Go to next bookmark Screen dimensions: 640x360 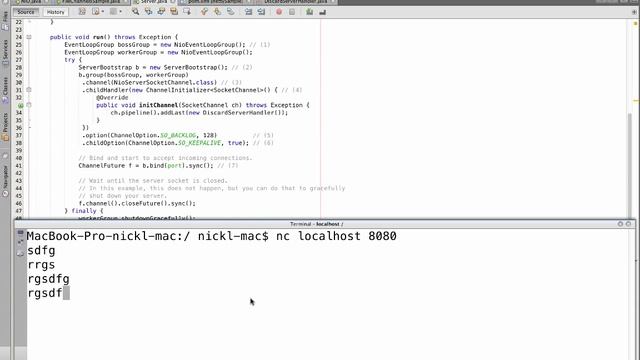click(x=217, y=12)
